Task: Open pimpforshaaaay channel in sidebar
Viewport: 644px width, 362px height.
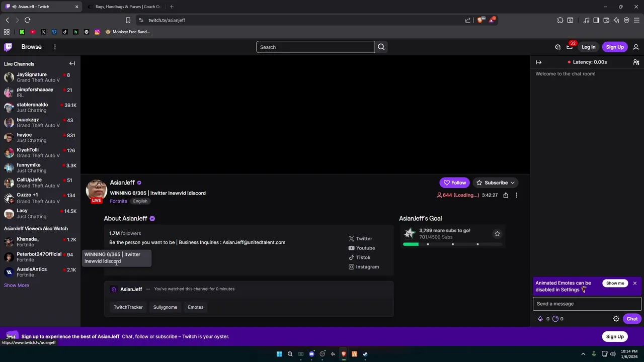Action: (40, 93)
